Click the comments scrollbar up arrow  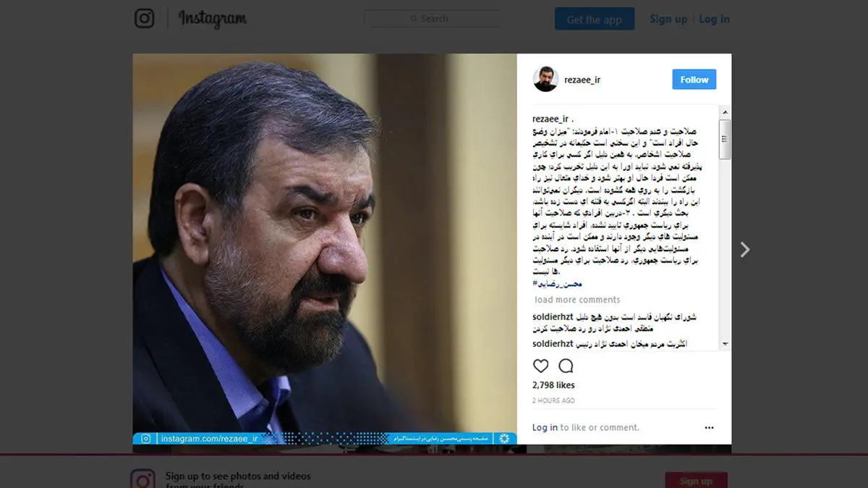(725, 112)
